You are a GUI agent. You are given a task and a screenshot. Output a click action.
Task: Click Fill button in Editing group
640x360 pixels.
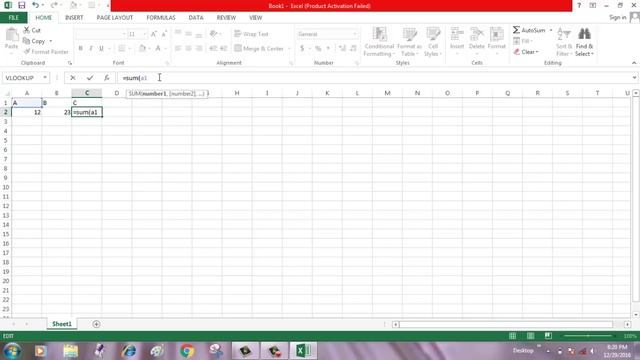tap(523, 41)
